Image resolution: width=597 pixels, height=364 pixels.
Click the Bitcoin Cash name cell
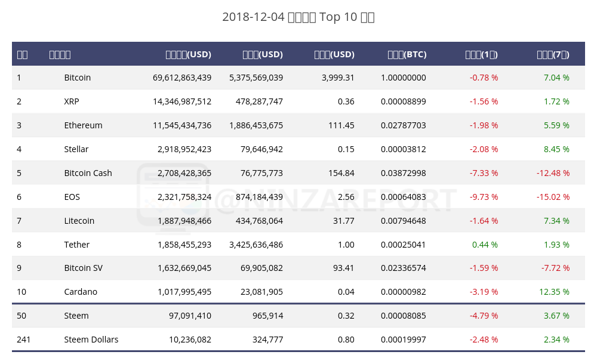point(88,173)
